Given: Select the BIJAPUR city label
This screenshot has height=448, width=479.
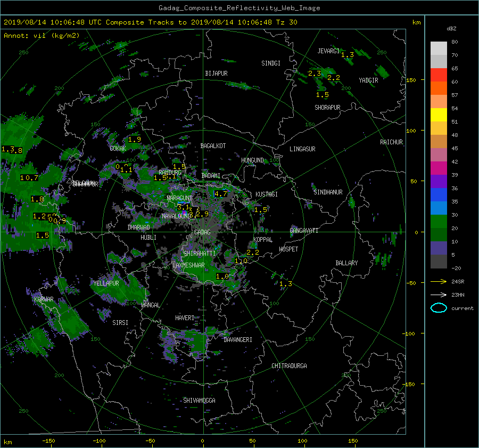Looking at the screenshot, I should 216,74.
